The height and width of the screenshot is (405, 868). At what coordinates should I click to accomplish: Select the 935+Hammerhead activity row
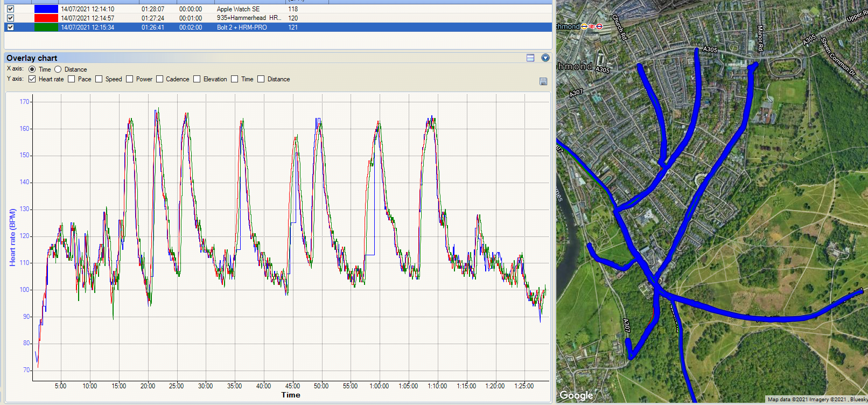tap(248, 18)
